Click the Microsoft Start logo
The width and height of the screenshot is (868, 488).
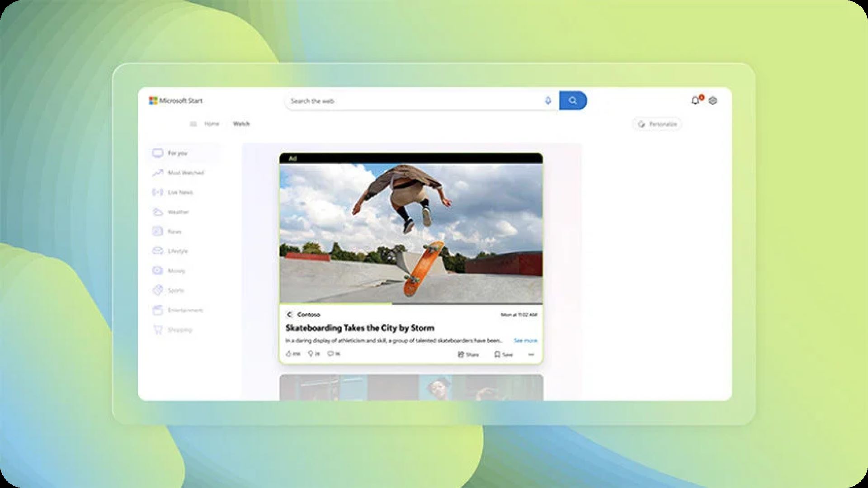pyautogui.click(x=176, y=100)
